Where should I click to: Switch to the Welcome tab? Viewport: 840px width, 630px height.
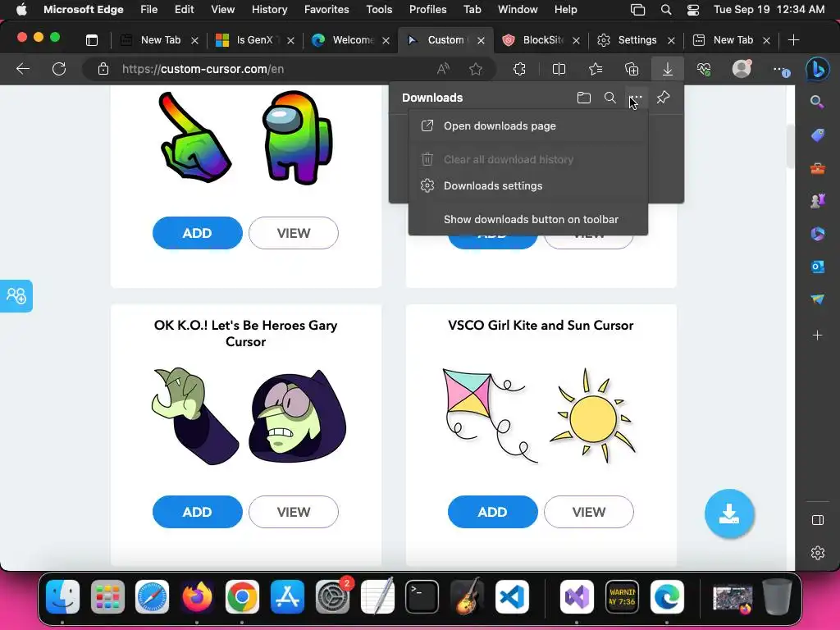350,40
